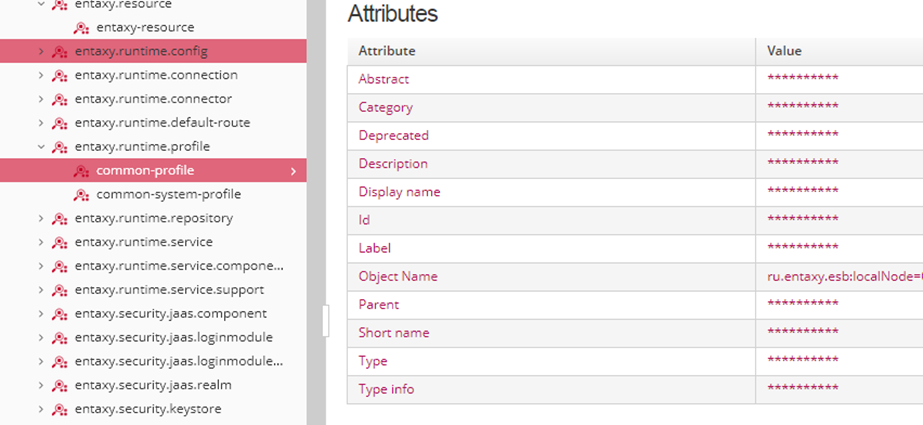Collapse the entaxy.runtime.profile tree node
This screenshot has height=425, width=923.
[x=40, y=147]
